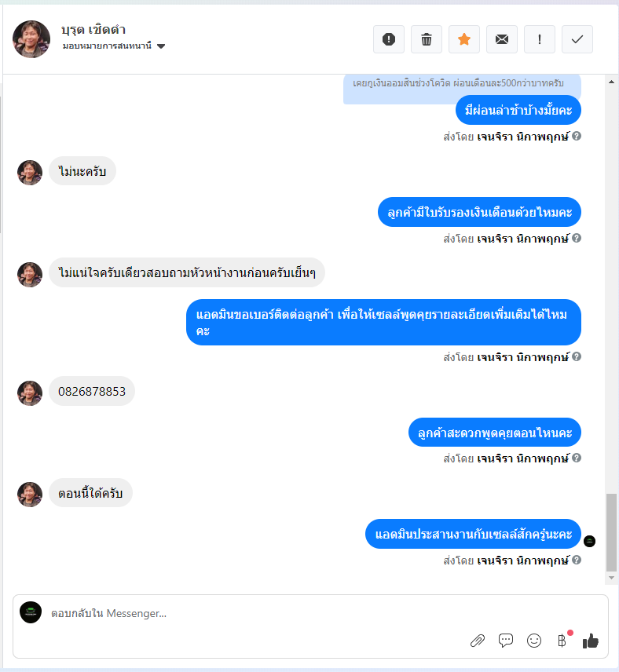Click the help icon beside the last ส่งโดย label
The image size is (619, 672).
[x=577, y=560]
